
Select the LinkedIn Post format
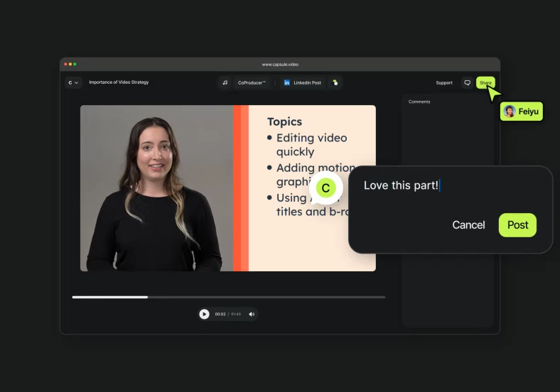pos(303,83)
